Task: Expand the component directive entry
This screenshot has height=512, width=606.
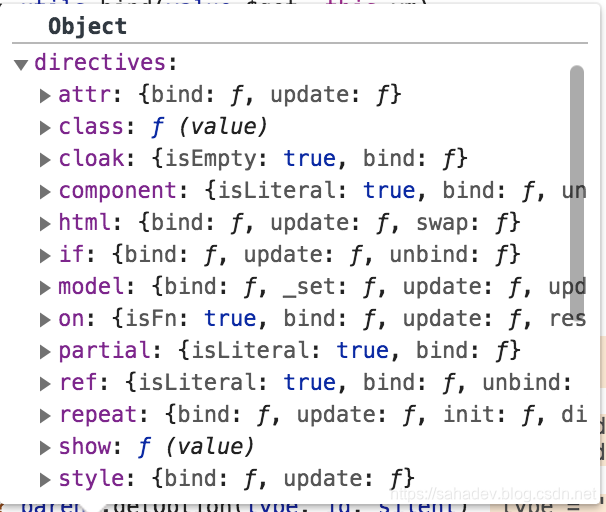Action: pyautogui.click(x=45, y=192)
